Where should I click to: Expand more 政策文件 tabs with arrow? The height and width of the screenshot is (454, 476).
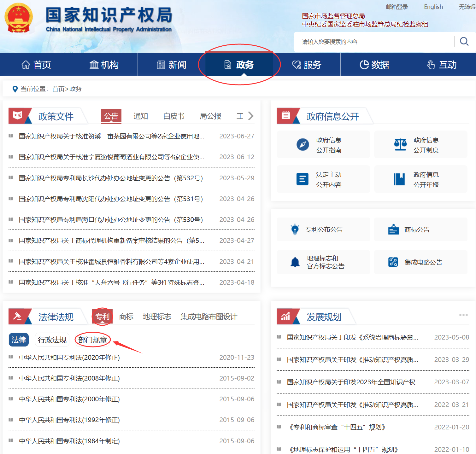(x=251, y=116)
